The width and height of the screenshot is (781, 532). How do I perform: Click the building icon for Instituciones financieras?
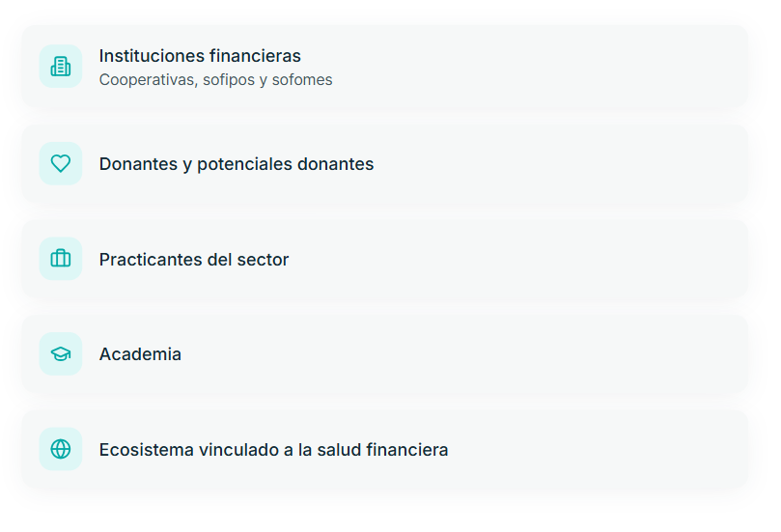pyautogui.click(x=61, y=67)
